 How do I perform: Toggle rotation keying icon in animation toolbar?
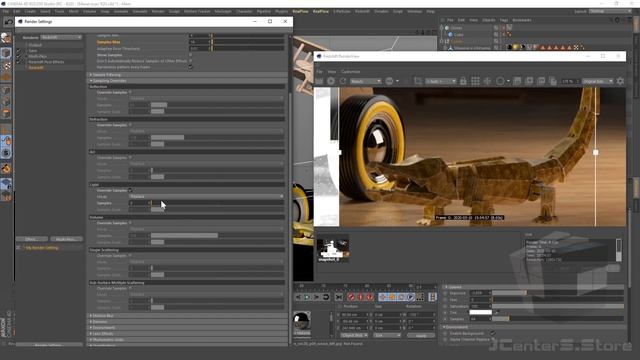coord(401,297)
